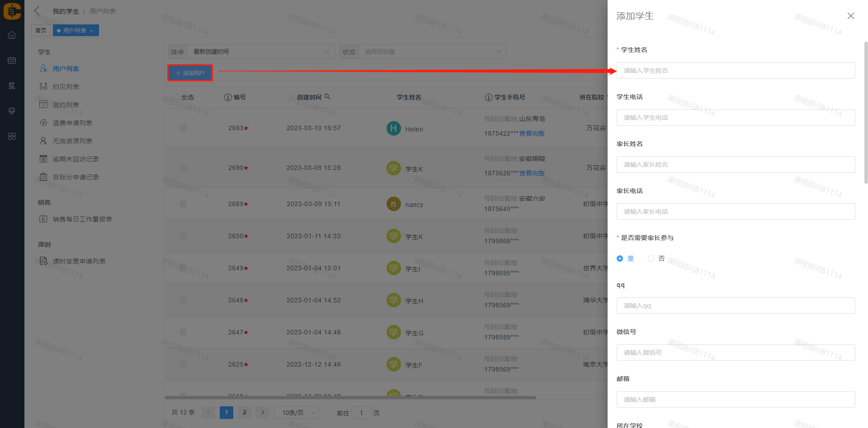Open the 状态 filter dropdown
The image size is (868, 428).
tap(432, 52)
